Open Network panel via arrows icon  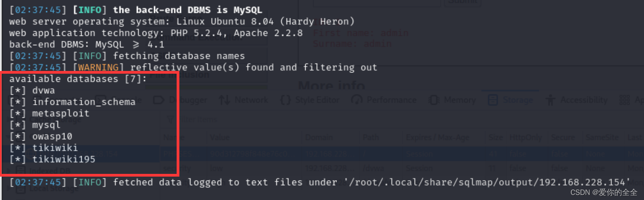click(x=224, y=100)
